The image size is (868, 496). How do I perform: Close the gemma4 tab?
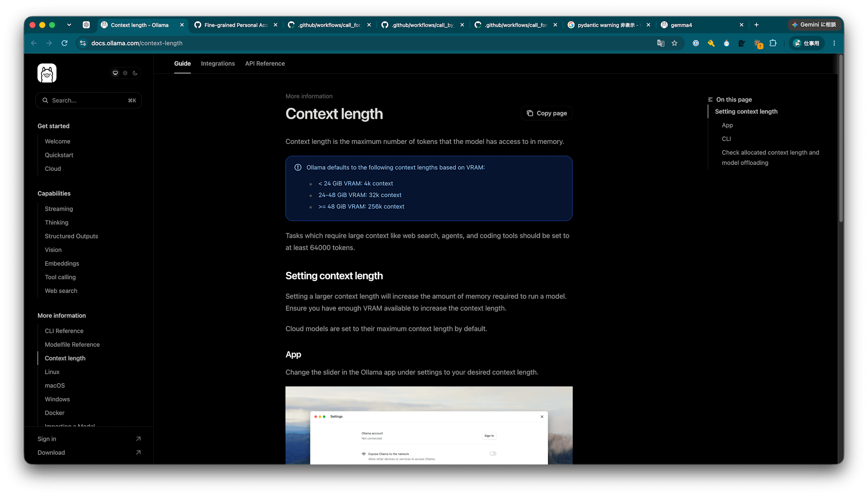[741, 25]
